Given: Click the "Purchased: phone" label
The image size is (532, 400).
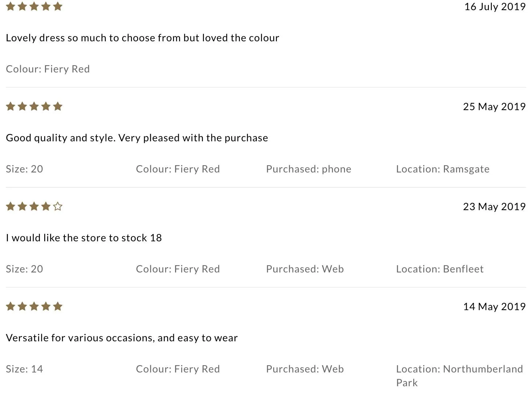Looking at the screenshot, I should tap(308, 169).
